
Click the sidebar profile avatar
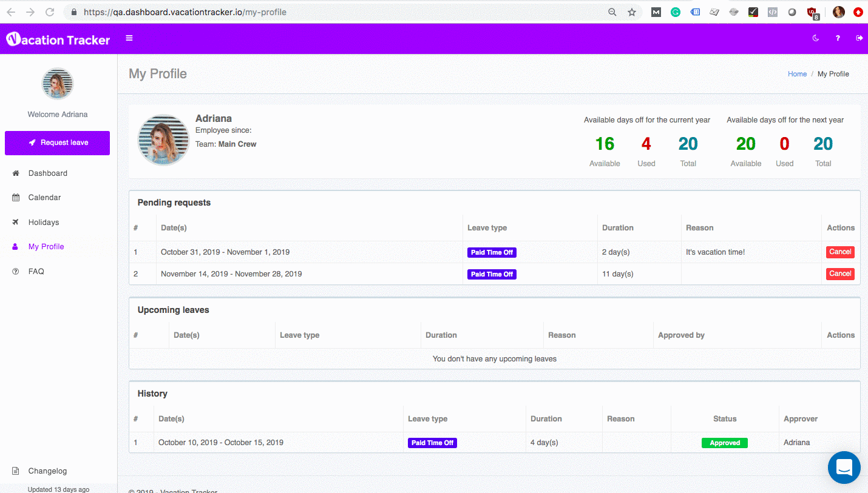pos(58,84)
